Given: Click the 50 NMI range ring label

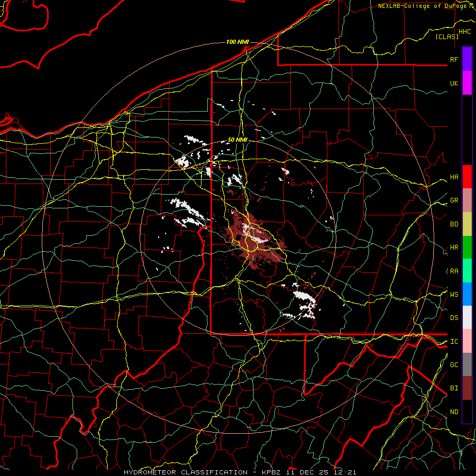Looking at the screenshot, I should [237, 140].
